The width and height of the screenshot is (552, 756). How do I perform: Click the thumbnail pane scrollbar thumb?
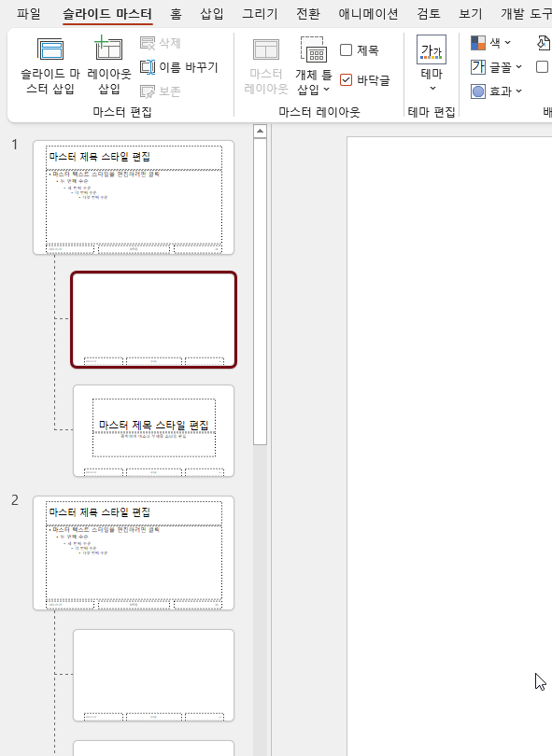pyautogui.click(x=260, y=292)
